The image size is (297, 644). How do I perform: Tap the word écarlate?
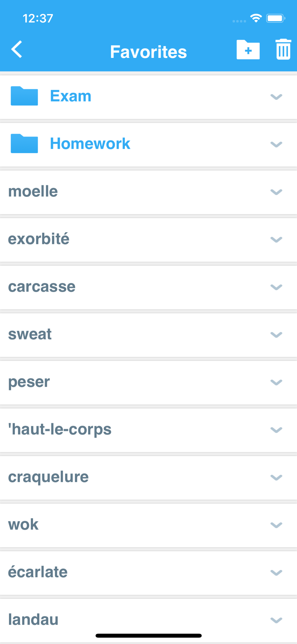38,572
